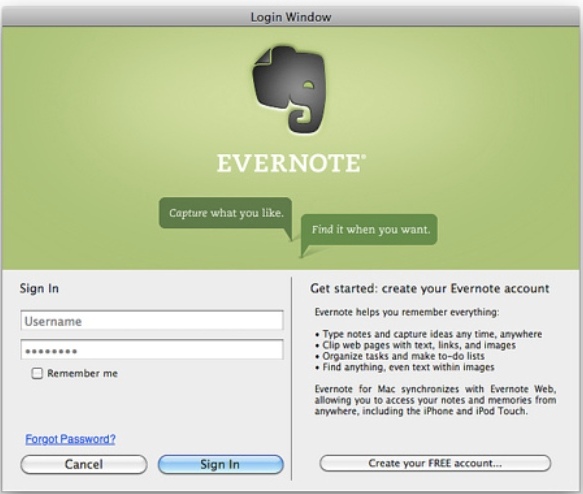Click the Cancel button

pyautogui.click(x=84, y=464)
